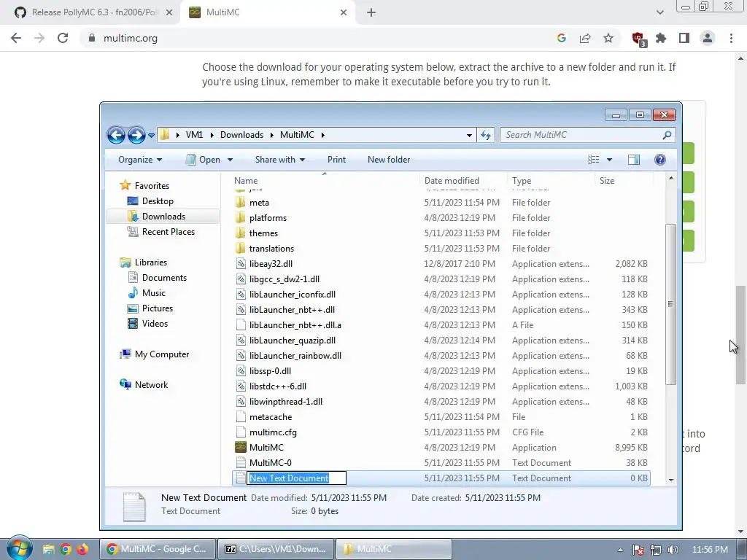
Task: Refresh the MultiMC folder view
Action: click(485, 135)
